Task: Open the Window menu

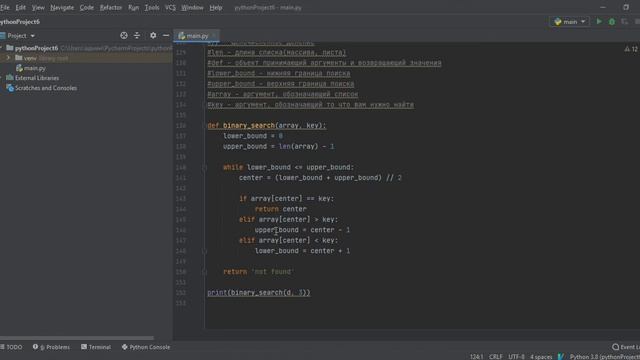Action: point(192,7)
